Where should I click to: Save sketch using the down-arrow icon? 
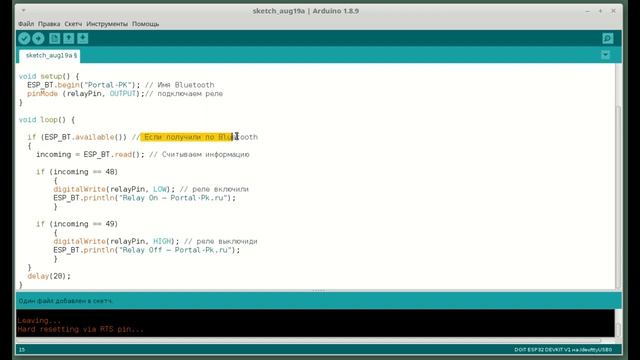click(83, 38)
